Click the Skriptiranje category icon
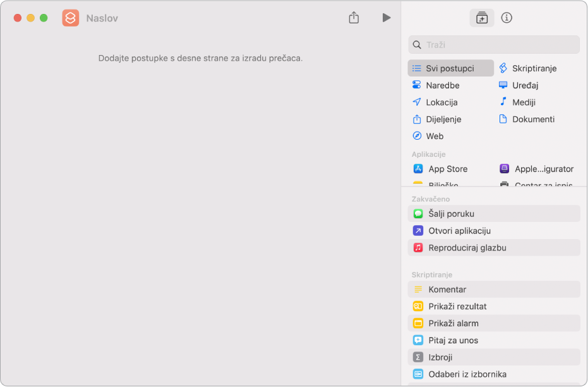The height and width of the screenshot is (387, 588). 503,68
